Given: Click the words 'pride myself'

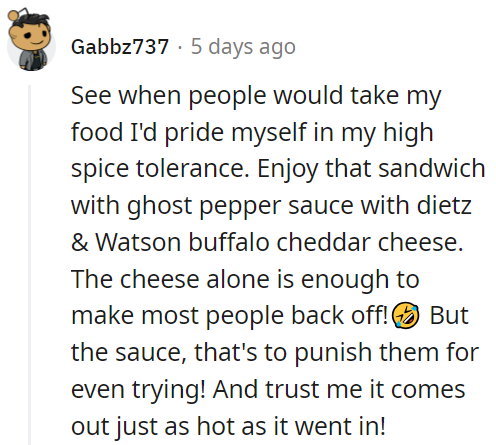Looking at the screenshot, I should point(236,133).
